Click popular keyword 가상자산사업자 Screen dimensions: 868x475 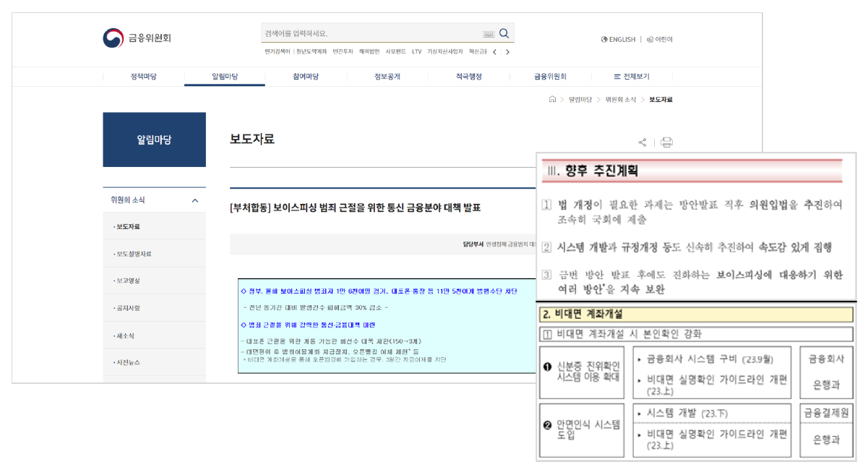[445, 52]
